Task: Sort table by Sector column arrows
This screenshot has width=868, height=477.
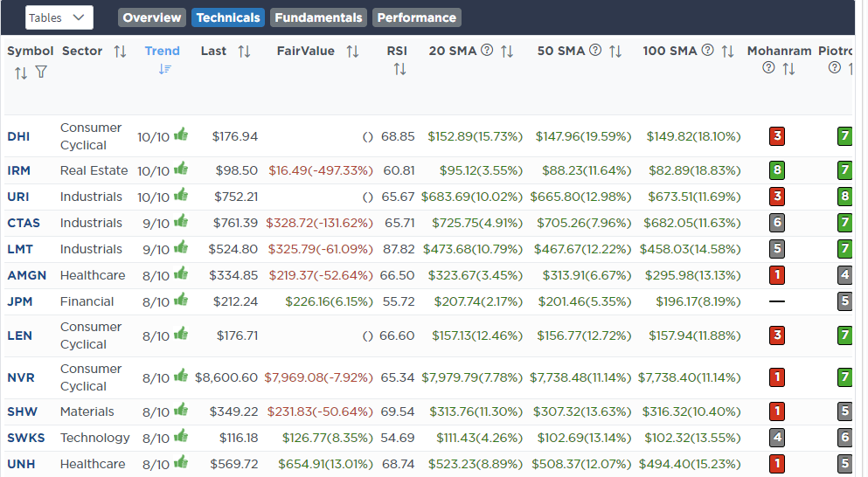Action: 120,52
